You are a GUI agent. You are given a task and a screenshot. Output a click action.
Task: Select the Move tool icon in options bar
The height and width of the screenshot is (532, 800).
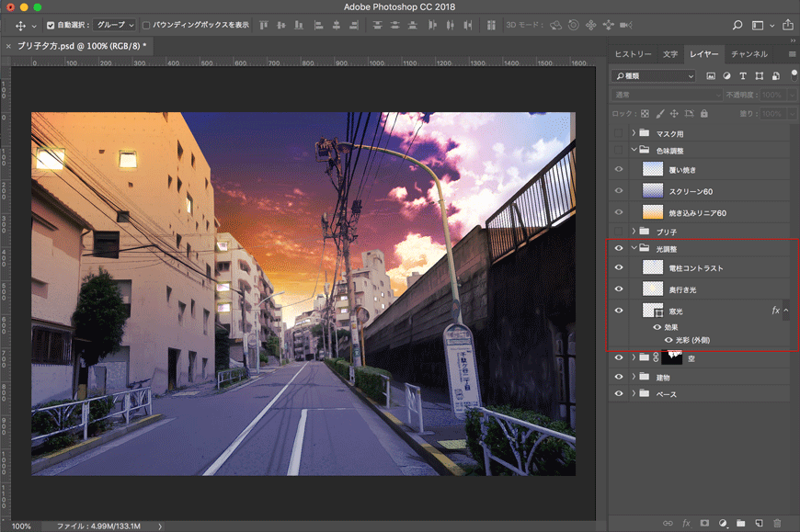tap(21, 25)
